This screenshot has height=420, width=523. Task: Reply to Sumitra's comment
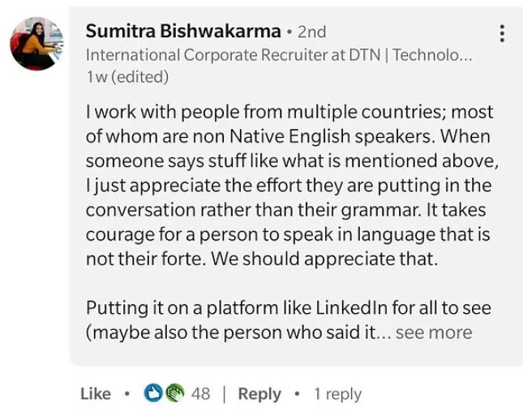tap(259, 394)
